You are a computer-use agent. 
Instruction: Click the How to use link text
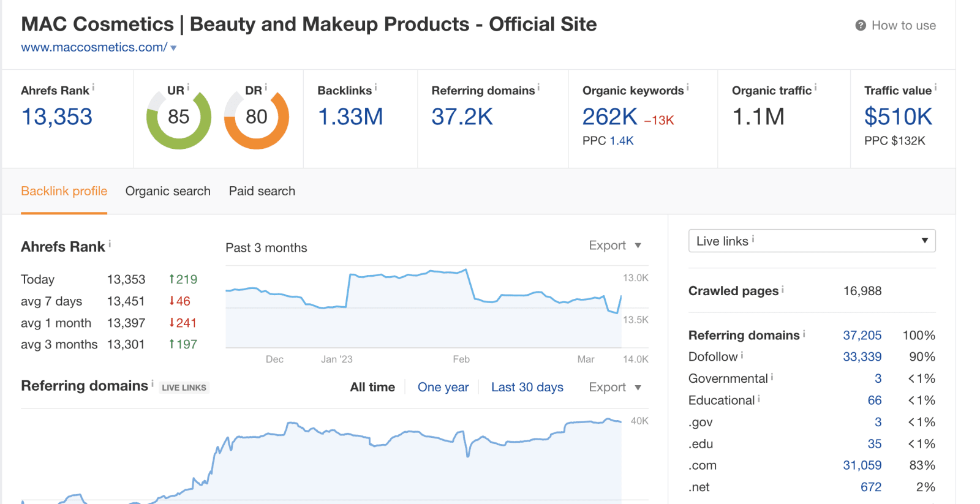[x=903, y=26]
